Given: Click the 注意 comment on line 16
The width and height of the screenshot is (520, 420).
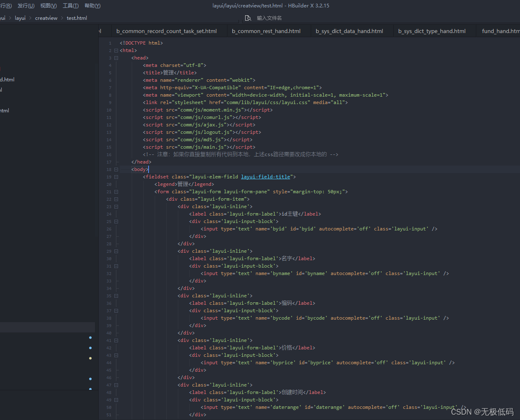Looking at the screenshot, I should point(241,154).
